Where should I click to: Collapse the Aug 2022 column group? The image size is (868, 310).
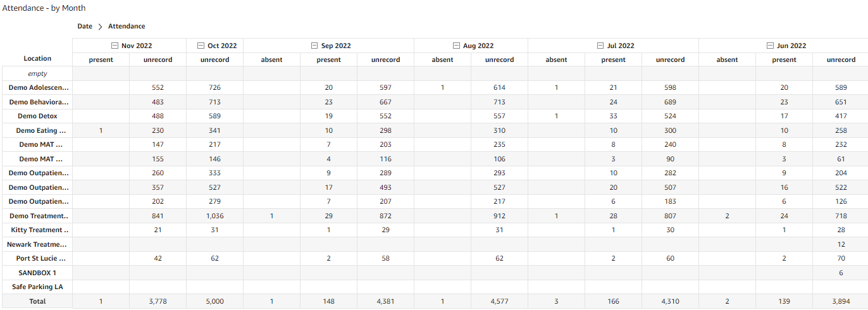click(457, 46)
